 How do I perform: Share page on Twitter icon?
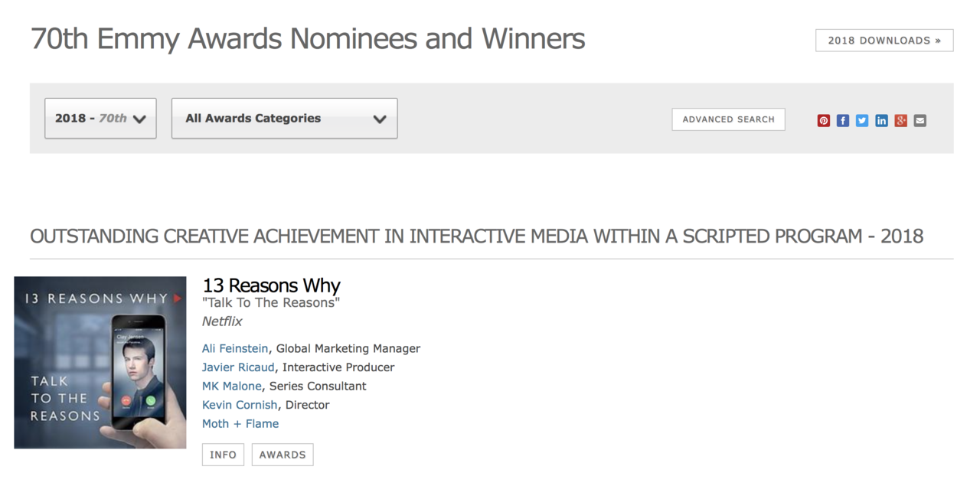(x=862, y=120)
